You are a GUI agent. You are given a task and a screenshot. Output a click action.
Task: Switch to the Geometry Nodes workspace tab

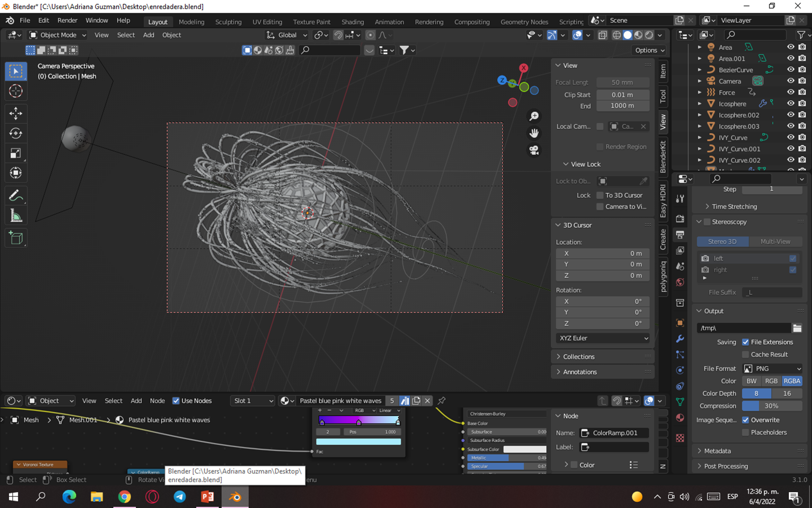click(524, 22)
